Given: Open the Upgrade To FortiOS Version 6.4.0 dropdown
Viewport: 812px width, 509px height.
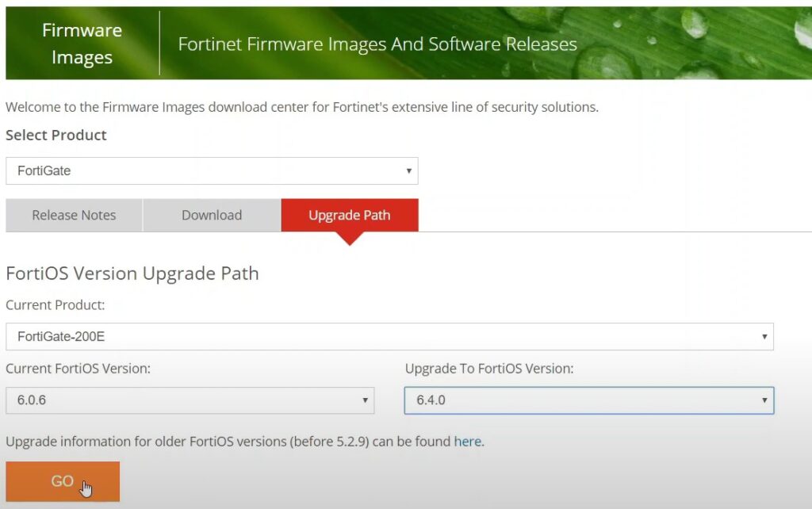Looking at the screenshot, I should pos(589,400).
